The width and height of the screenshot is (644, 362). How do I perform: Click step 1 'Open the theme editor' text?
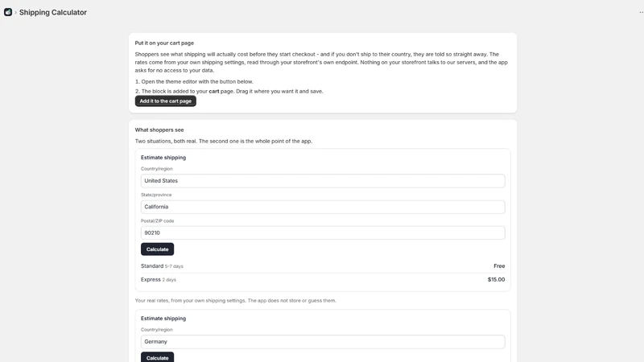pyautogui.click(x=194, y=82)
